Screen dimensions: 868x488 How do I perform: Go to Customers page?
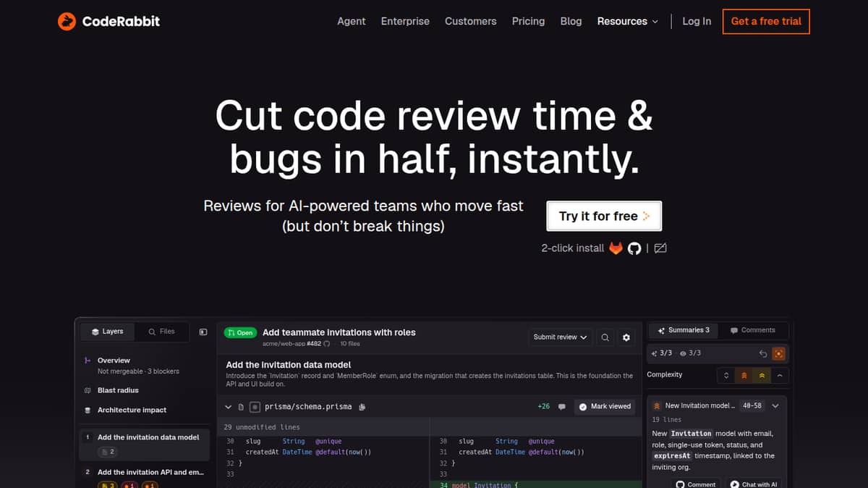click(471, 22)
